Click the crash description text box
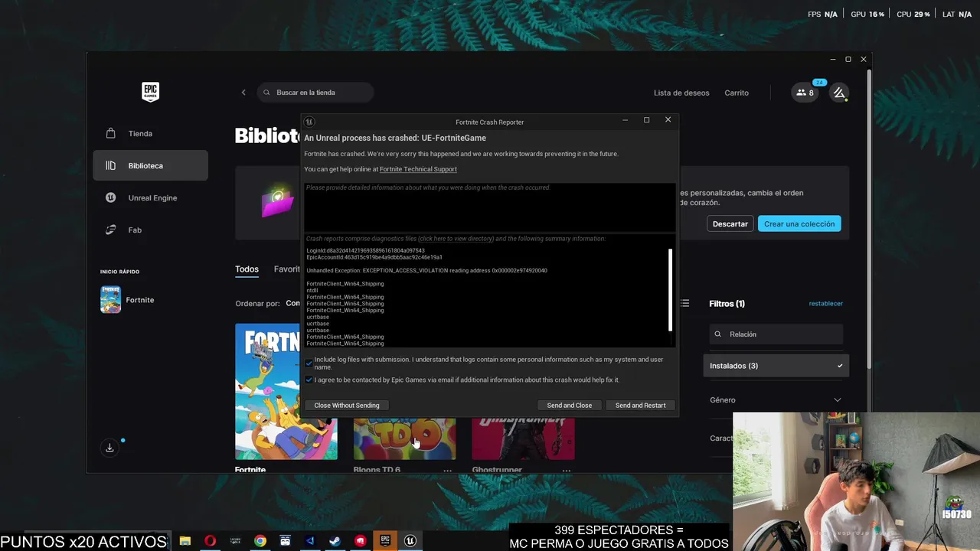980x551 pixels. click(490, 207)
